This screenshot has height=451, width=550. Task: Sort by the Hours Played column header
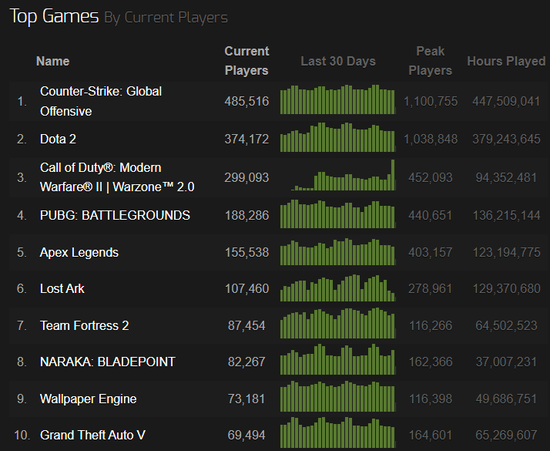pyautogui.click(x=506, y=61)
